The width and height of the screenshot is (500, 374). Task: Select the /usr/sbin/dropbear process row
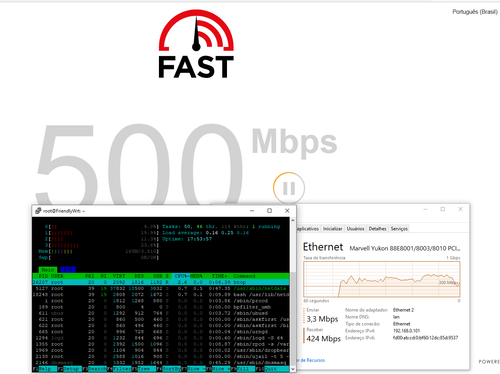pyautogui.click(x=161, y=350)
